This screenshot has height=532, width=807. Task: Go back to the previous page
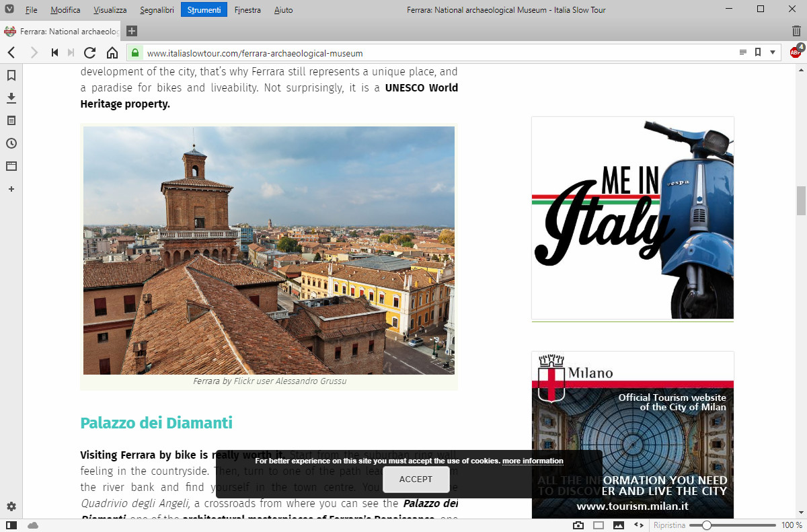tap(11, 52)
